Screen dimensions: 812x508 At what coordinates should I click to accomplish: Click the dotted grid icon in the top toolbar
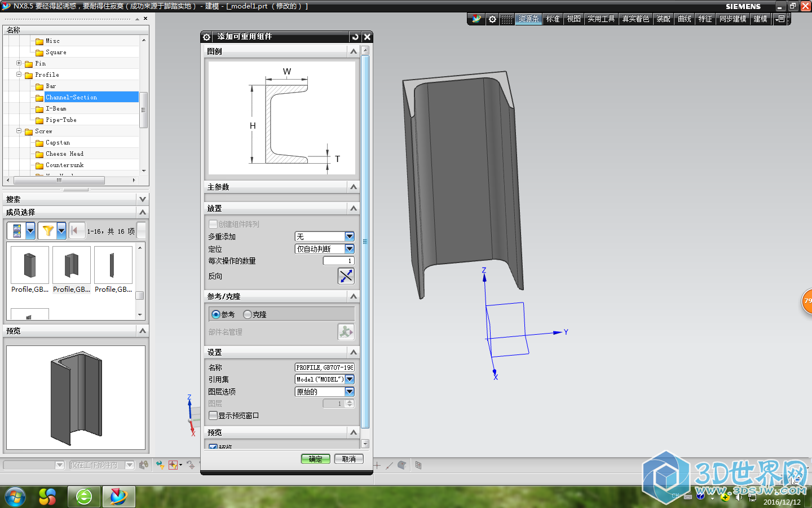point(507,19)
